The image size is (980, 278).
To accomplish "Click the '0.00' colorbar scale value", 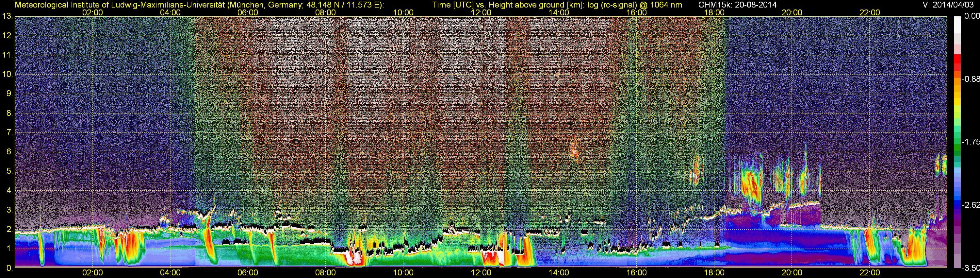I will click(x=972, y=16).
